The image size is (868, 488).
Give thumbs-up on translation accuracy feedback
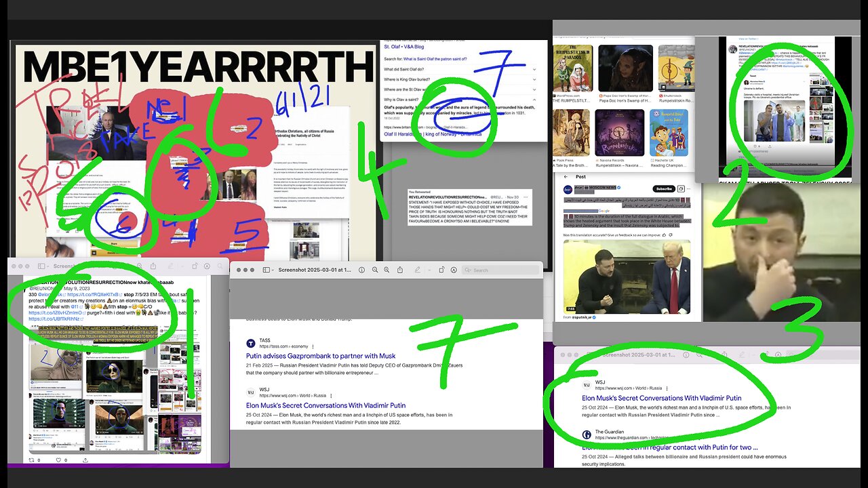664,235
